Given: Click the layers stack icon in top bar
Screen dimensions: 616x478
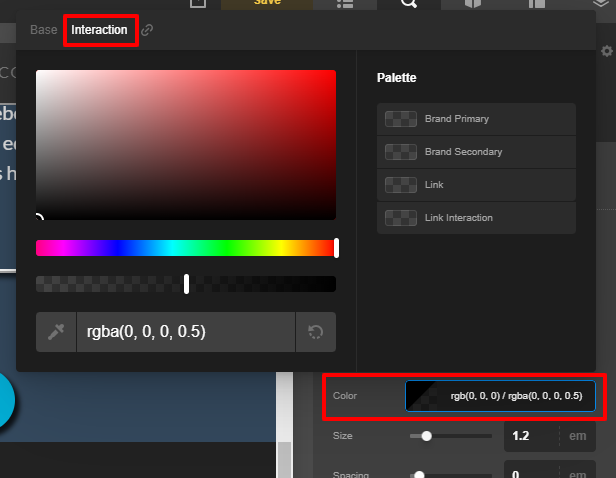Looking at the screenshot, I should click(x=599, y=4).
